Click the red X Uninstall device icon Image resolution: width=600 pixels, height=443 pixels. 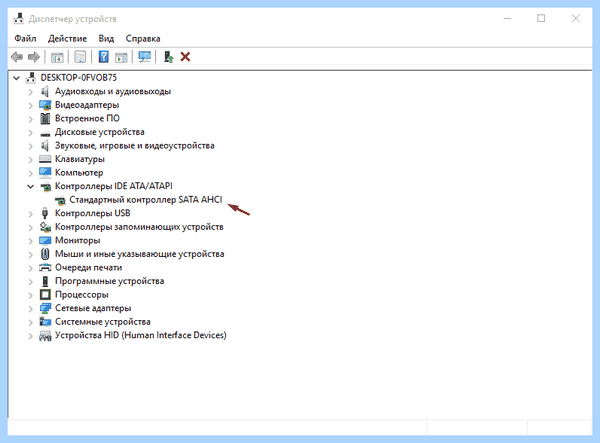point(185,57)
